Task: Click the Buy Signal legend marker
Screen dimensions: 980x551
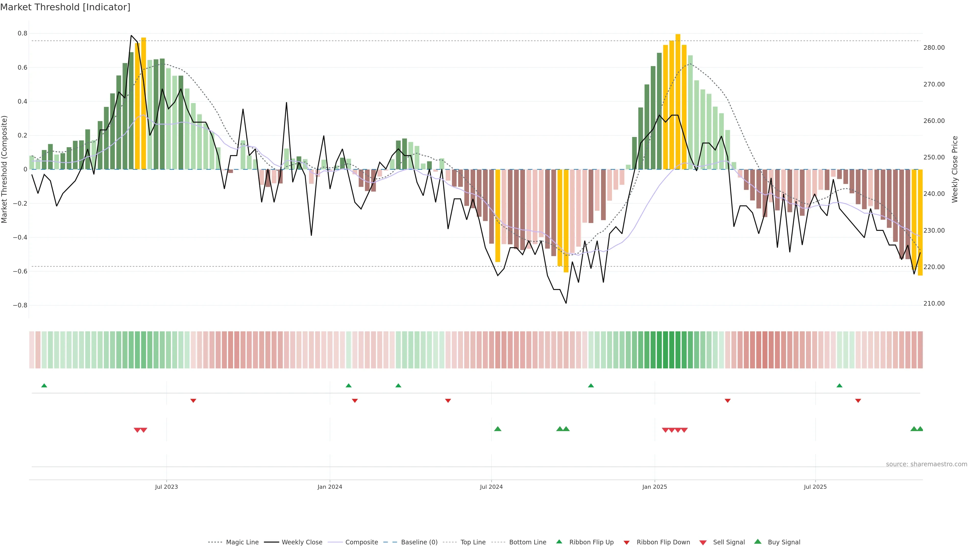Action: pos(758,542)
